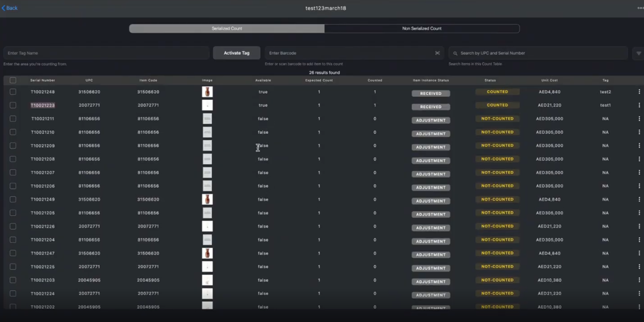The width and height of the screenshot is (644, 322).
Task: Open row actions for T10021247
Action: 639,253
